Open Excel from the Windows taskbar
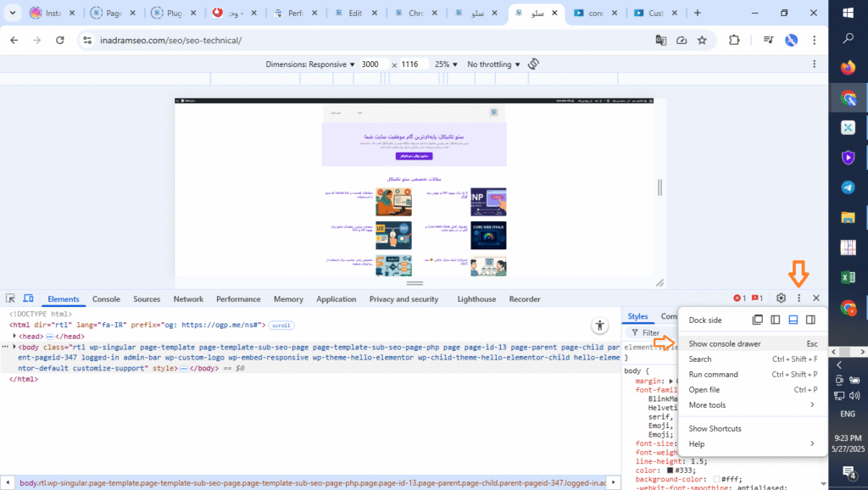The width and height of the screenshot is (868, 490). coord(848,277)
